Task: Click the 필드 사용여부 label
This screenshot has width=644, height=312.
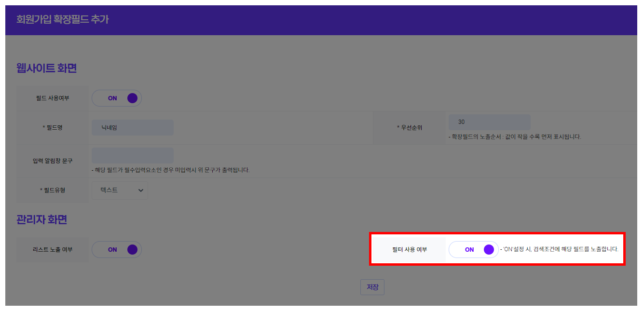Action: (x=53, y=98)
